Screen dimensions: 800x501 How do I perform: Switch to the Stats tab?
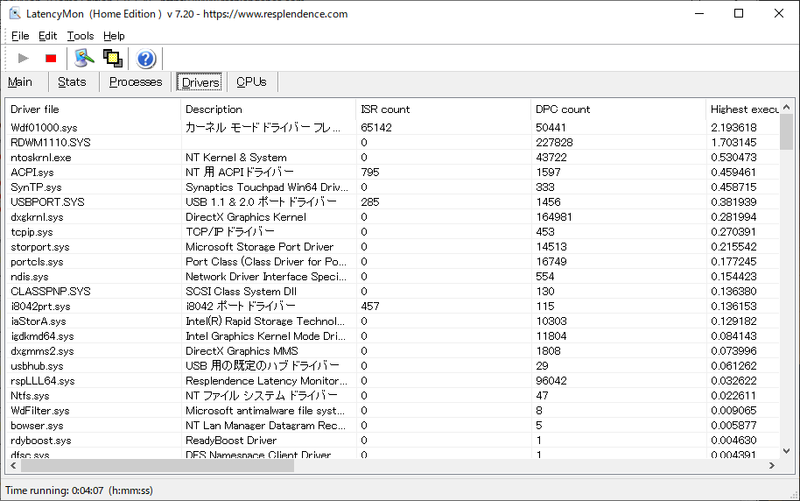point(72,82)
